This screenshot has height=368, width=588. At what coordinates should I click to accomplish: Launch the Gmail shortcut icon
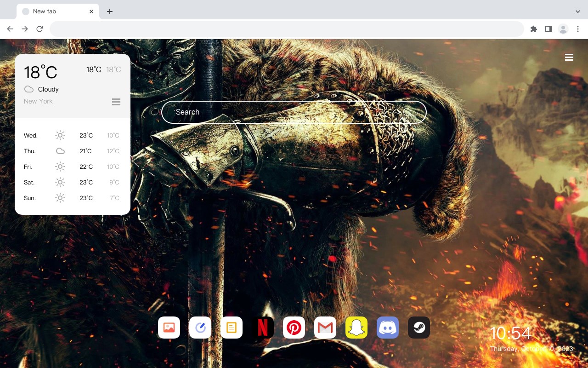point(325,328)
